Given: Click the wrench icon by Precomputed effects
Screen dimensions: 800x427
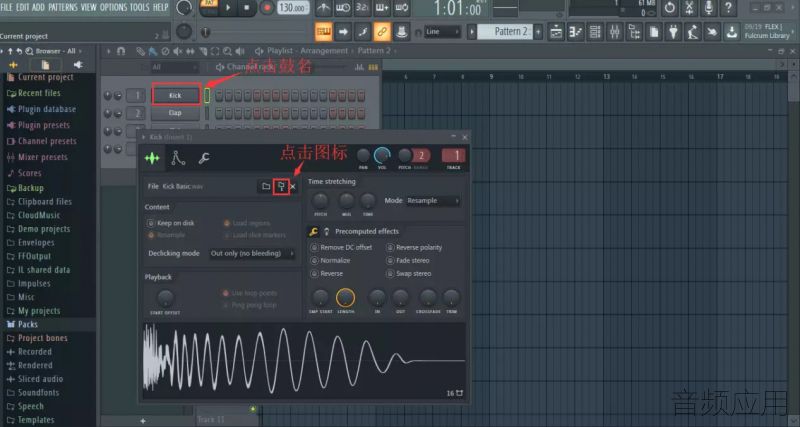Looking at the screenshot, I should pyautogui.click(x=313, y=232).
